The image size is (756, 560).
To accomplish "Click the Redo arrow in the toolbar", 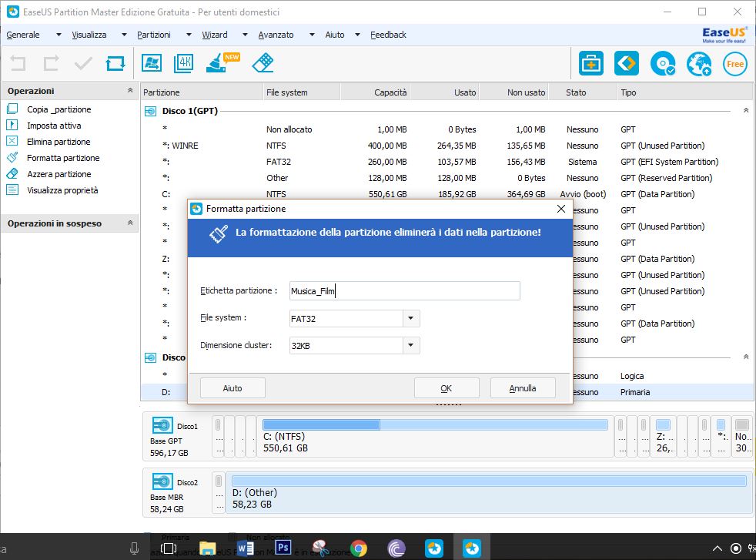I will click(51, 62).
